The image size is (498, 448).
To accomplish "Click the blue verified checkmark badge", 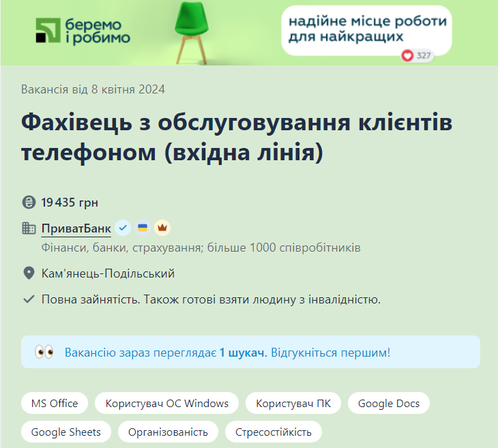I will (x=123, y=228).
